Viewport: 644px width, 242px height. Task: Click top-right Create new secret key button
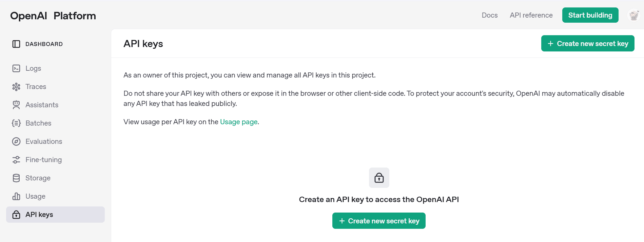(x=588, y=43)
